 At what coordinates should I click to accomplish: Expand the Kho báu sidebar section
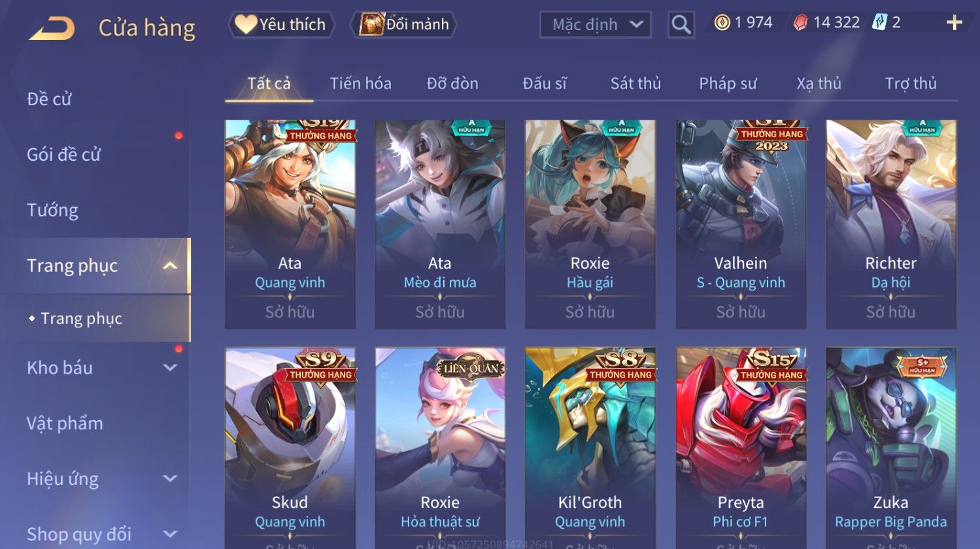(x=170, y=367)
